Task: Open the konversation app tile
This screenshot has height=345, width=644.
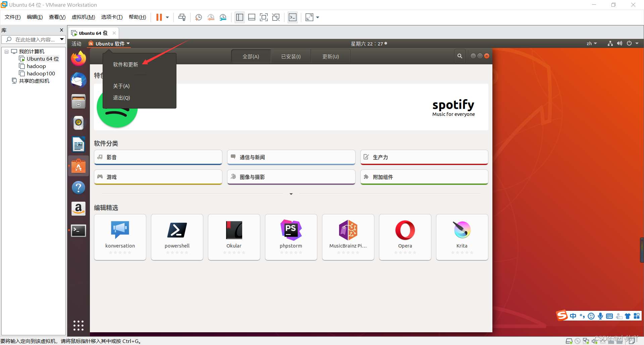Action: [120, 237]
